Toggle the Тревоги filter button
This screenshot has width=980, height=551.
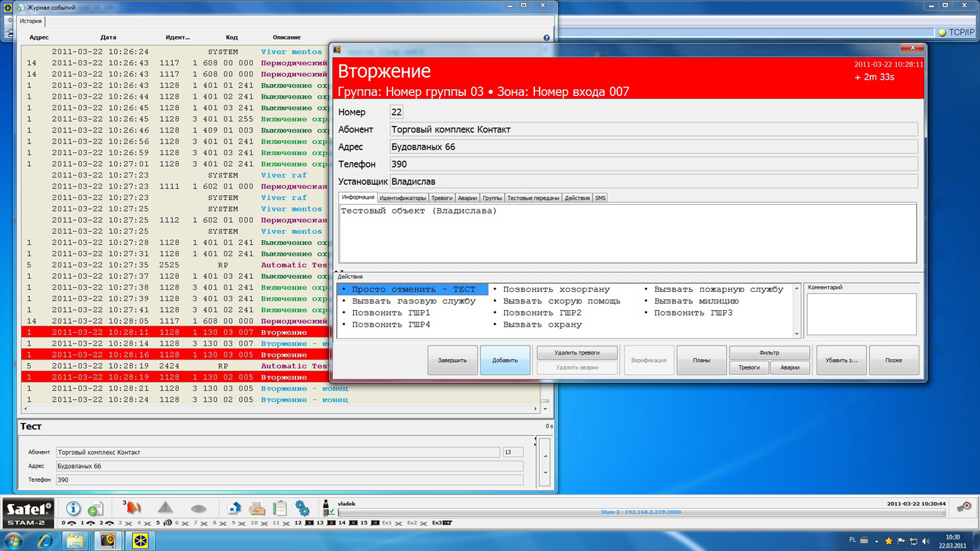click(x=749, y=367)
